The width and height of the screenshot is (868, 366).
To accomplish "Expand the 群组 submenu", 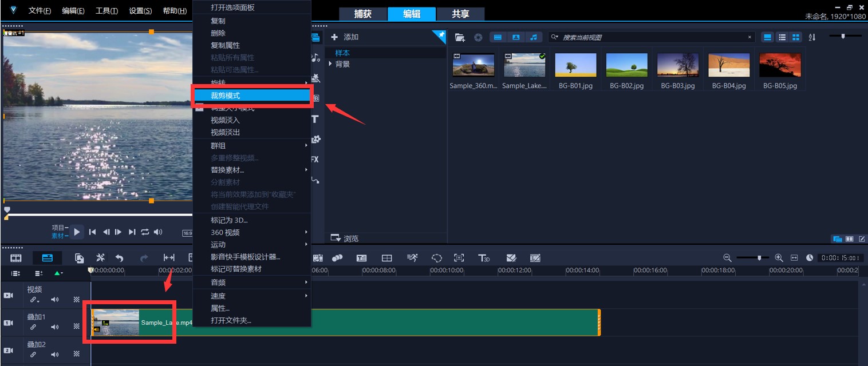I will click(x=252, y=146).
